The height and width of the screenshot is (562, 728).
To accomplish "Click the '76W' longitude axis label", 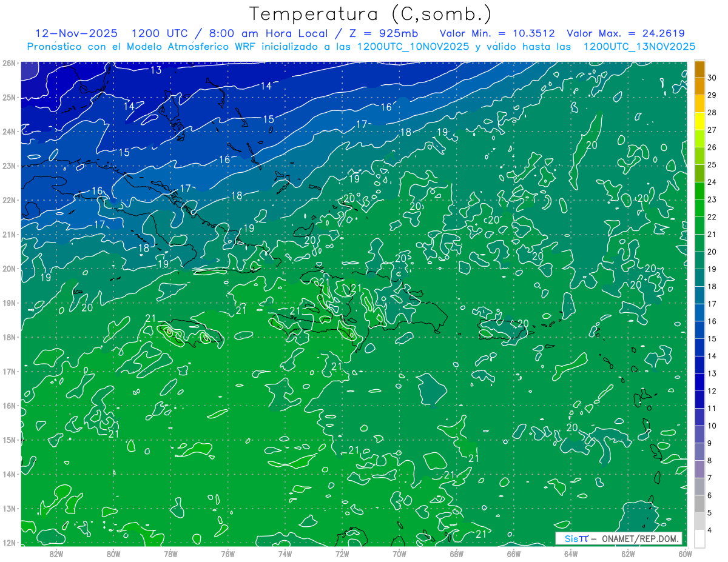I will pos(227,554).
